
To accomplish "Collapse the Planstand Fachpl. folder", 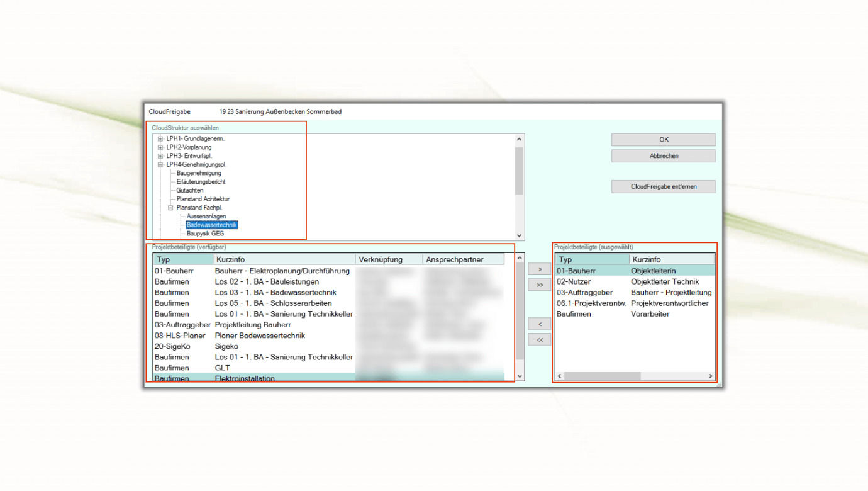I will click(x=170, y=208).
